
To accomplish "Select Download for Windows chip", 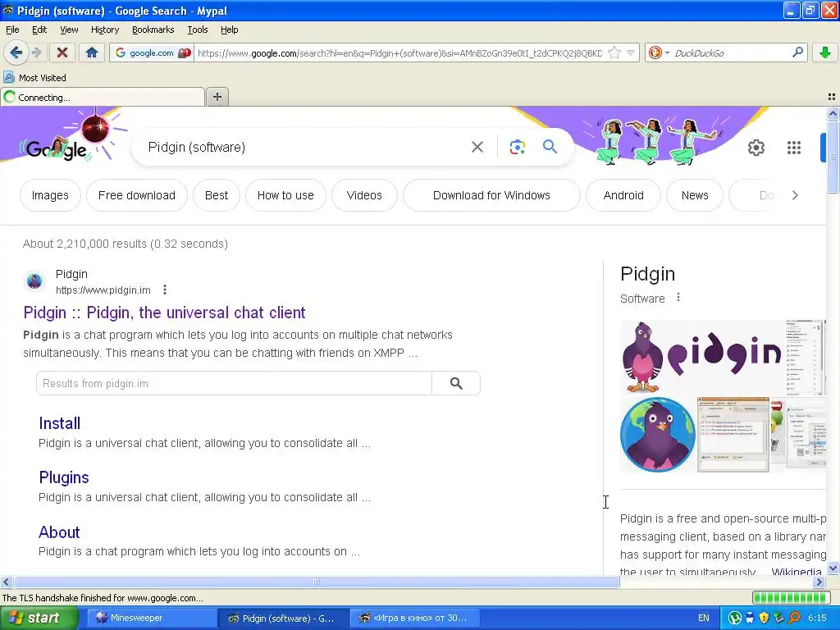I will pos(491,195).
